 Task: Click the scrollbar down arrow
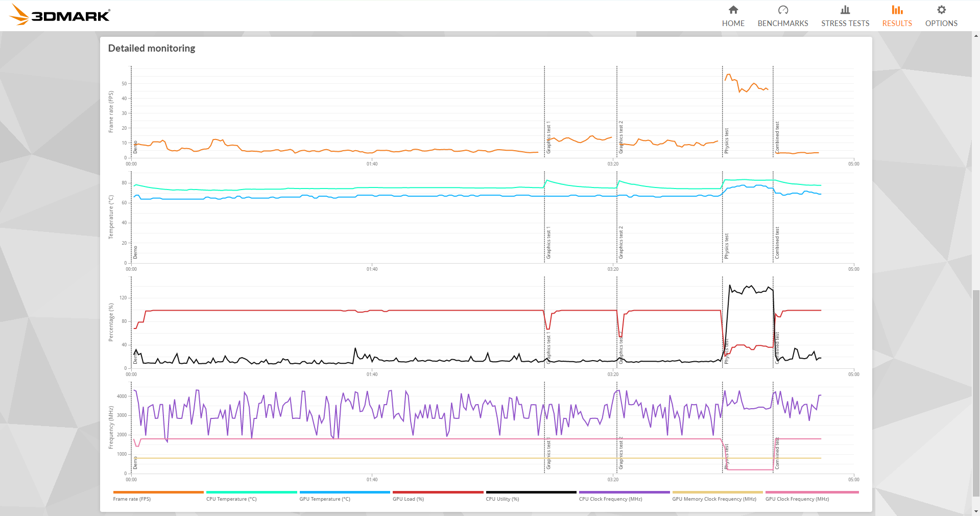[975, 511]
